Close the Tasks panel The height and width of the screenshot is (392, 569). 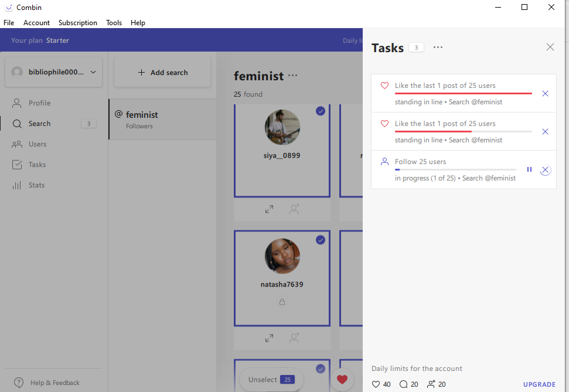click(550, 47)
